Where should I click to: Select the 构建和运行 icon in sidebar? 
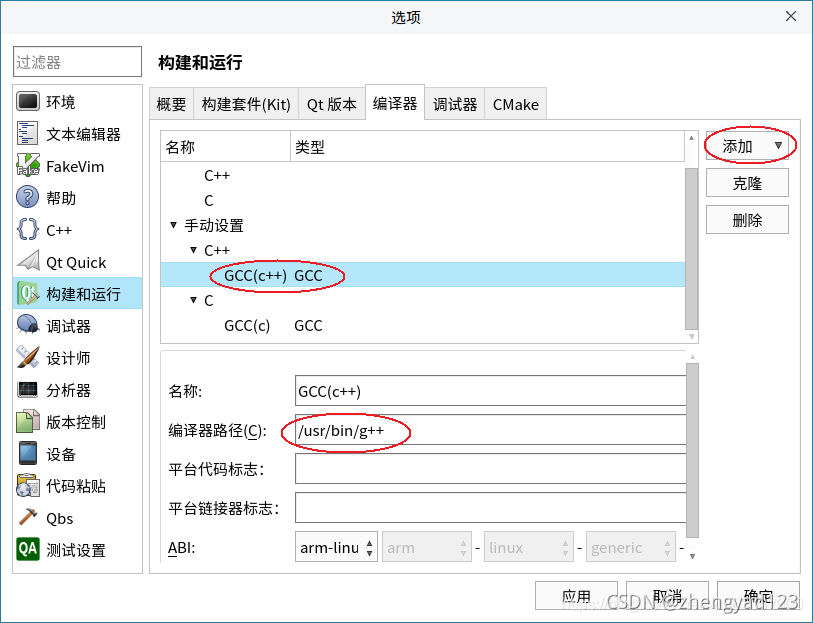(27, 293)
